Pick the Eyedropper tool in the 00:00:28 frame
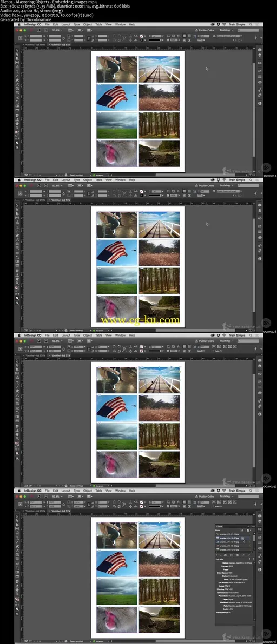Screen dimensions: 277x644 [18, 274]
